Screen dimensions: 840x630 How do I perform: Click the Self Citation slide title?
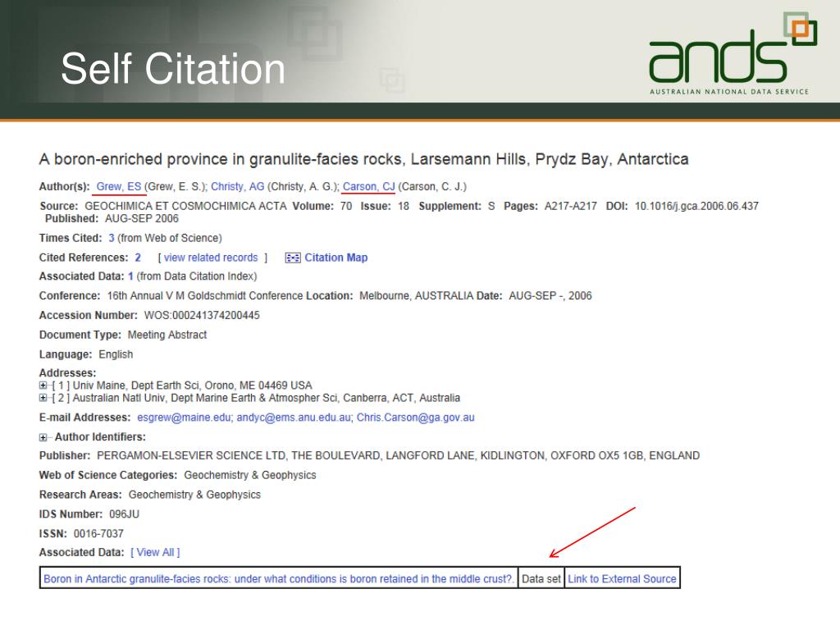coord(173,69)
